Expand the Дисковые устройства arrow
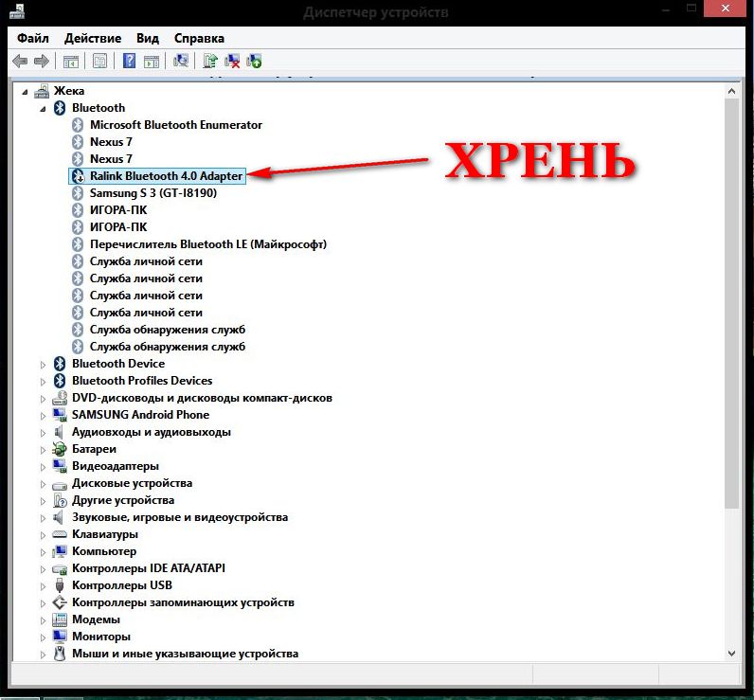This screenshot has width=754, height=700. [43, 484]
